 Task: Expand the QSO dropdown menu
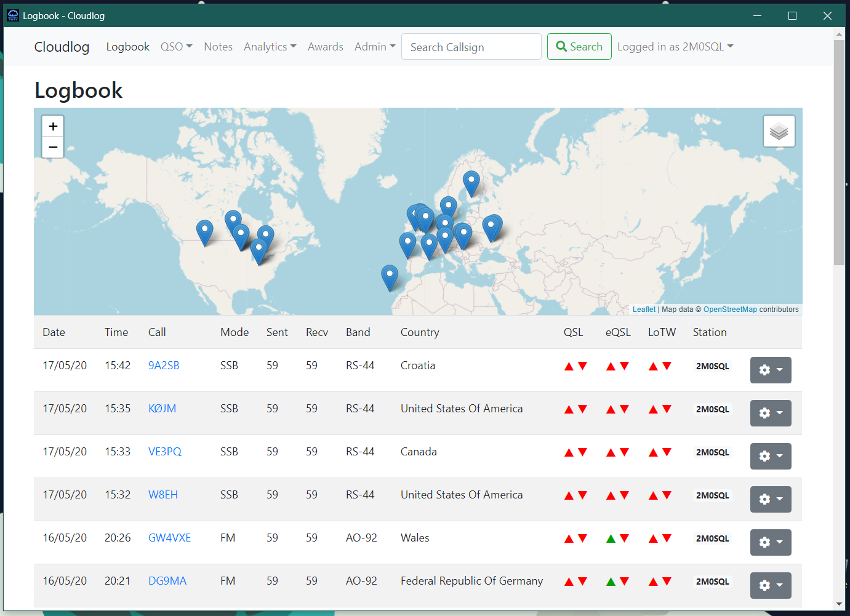pos(177,47)
